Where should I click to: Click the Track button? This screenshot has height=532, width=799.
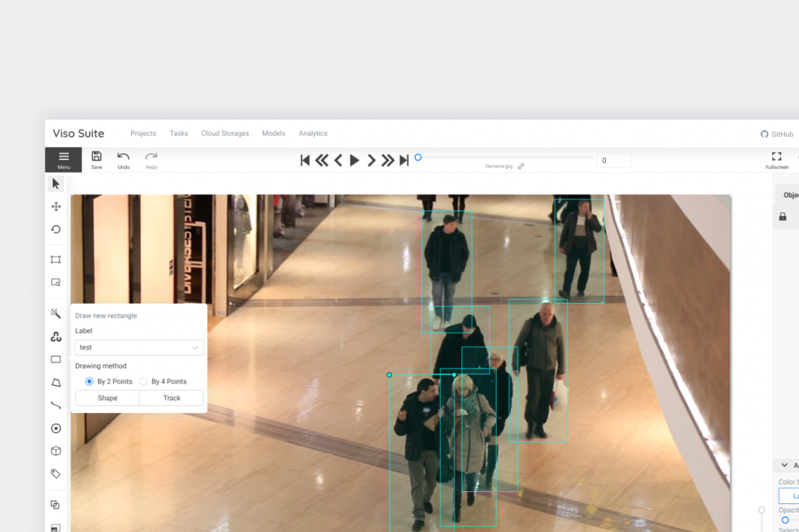coord(172,398)
